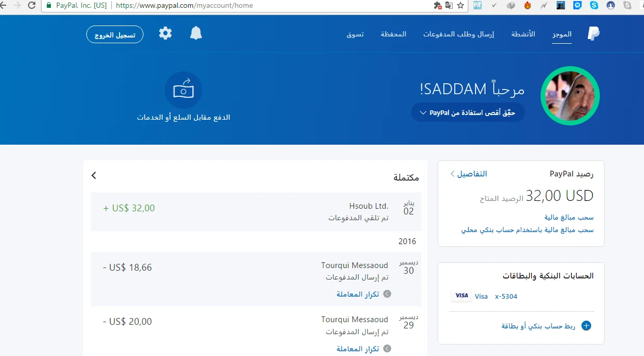Click the pay for goods or services icon
The height and width of the screenshot is (356, 644).
[x=183, y=91]
